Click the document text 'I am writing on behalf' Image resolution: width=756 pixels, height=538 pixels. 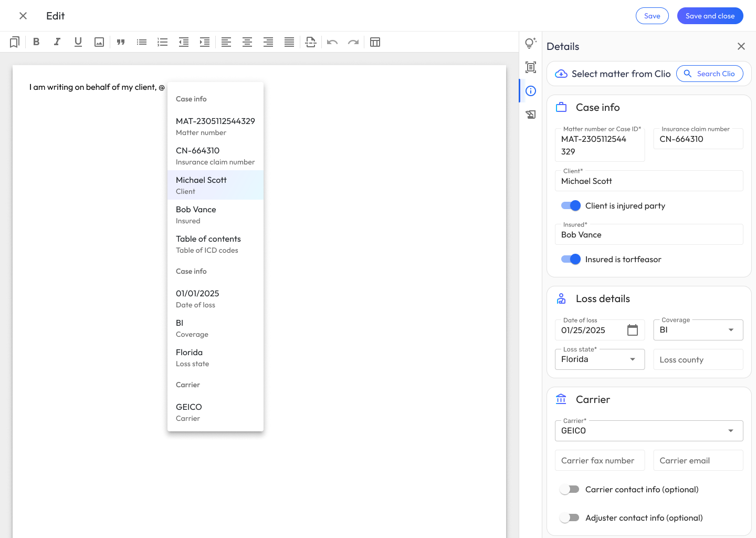pos(69,87)
